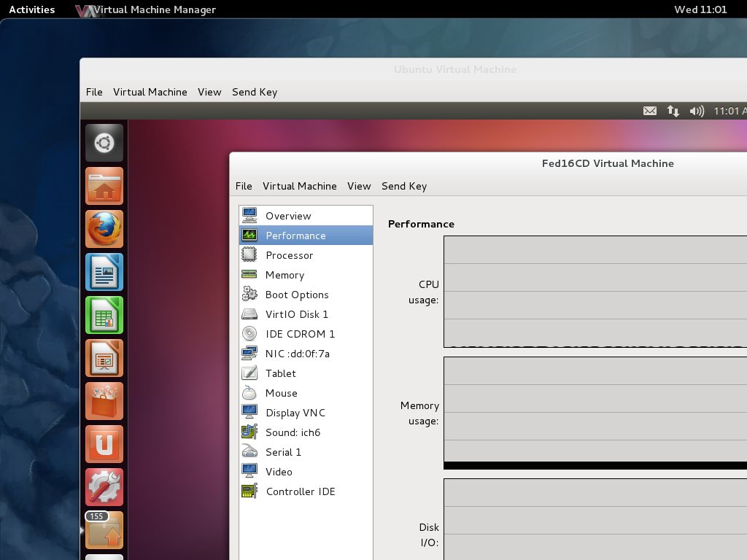Viewport: 747px width, 560px height.
Task: Open Send Key menu in Ubuntu window
Action: [x=255, y=92]
